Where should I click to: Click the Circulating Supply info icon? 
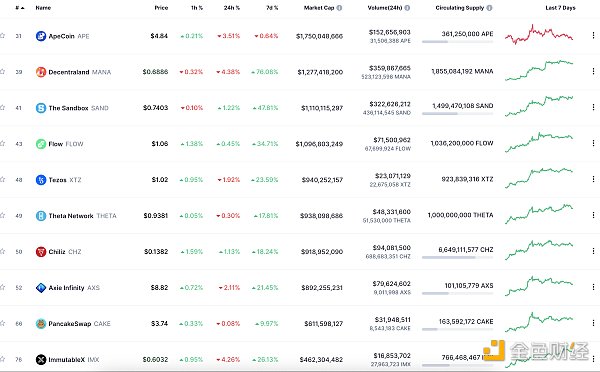[x=489, y=8]
